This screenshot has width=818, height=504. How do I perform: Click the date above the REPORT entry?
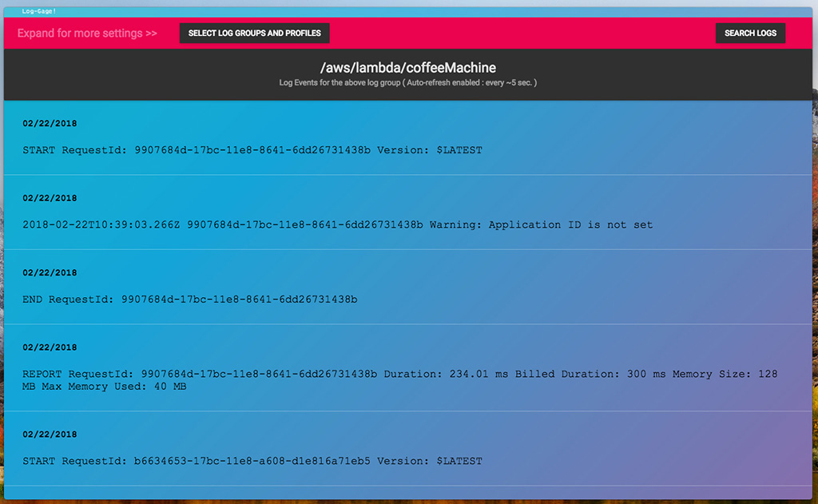coord(50,347)
